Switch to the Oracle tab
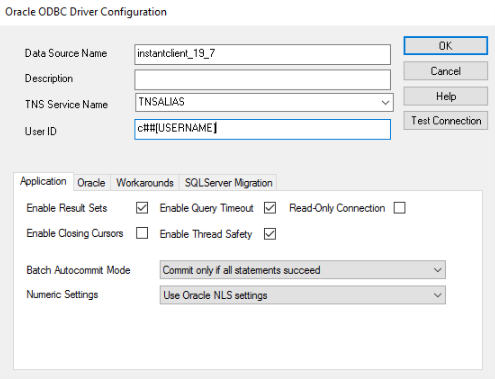 click(91, 183)
